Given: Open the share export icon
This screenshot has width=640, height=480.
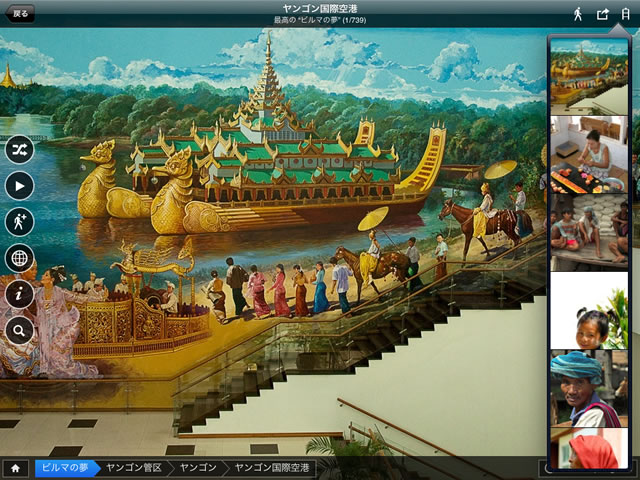Looking at the screenshot, I should point(602,14).
